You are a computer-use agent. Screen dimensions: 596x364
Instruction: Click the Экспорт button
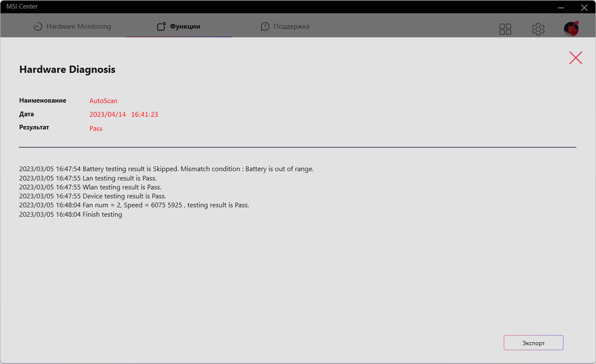[533, 343]
